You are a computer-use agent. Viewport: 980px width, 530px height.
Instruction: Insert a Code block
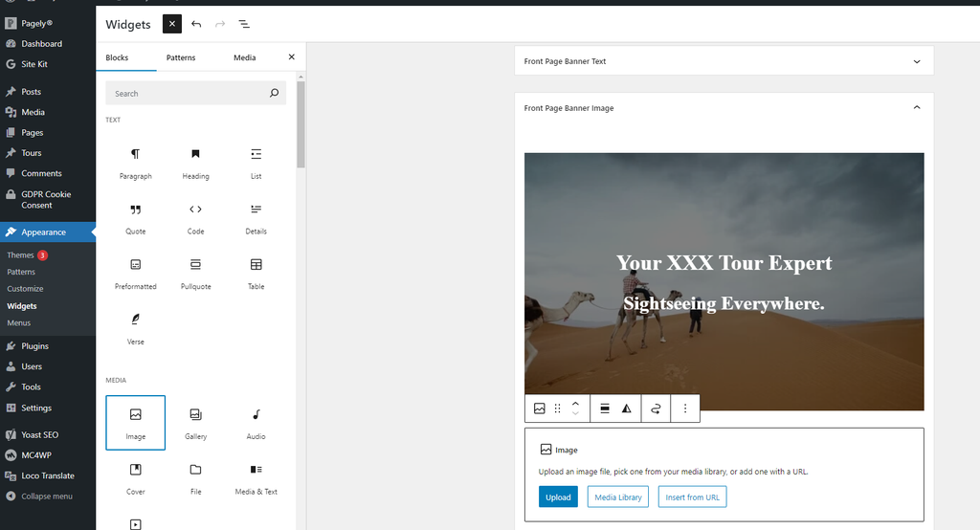click(195, 218)
